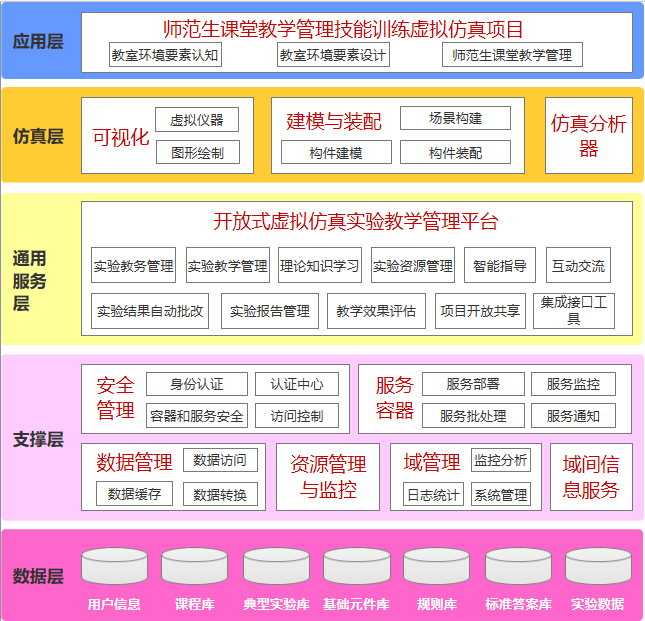
Task: Click the 虚拟仪器 box under 可视化
Action: coord(197,120)
